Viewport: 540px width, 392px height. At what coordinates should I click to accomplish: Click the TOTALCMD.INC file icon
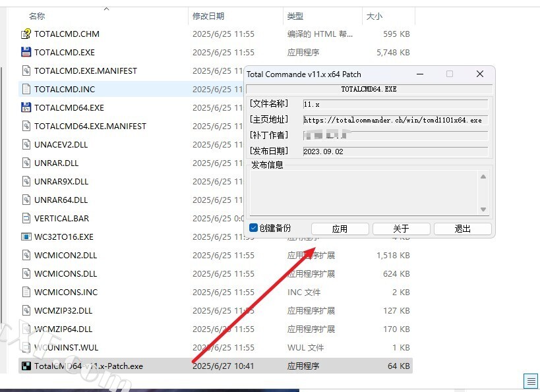26,89
